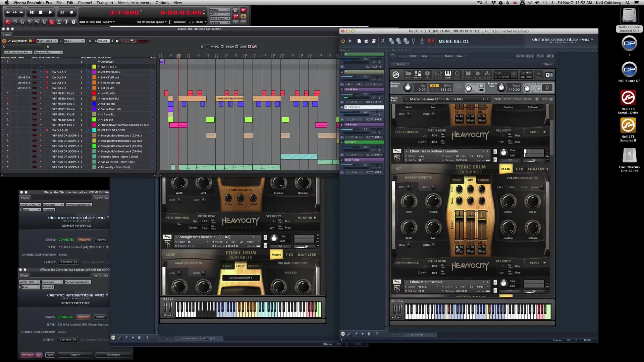Click the CONNECT button
Screen dimensions: 644x362
(75, 355)
